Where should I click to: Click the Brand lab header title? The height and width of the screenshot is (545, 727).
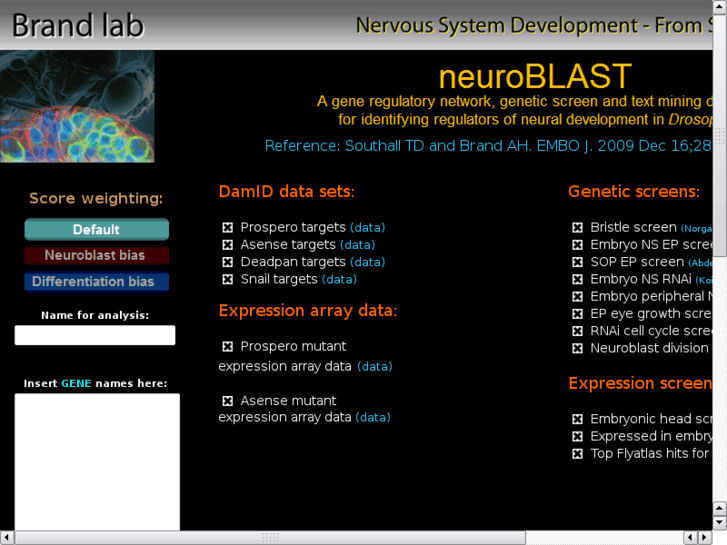click(78, 26)
